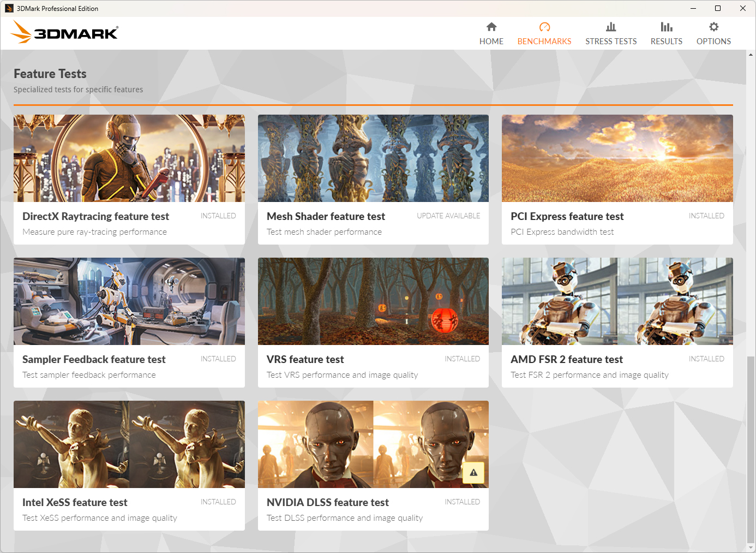Image resolution: width=756 pixels, height=553 pixels.
Task: Click 'Test FSR 2 performance and image quality' text
Action: point(589,375)
